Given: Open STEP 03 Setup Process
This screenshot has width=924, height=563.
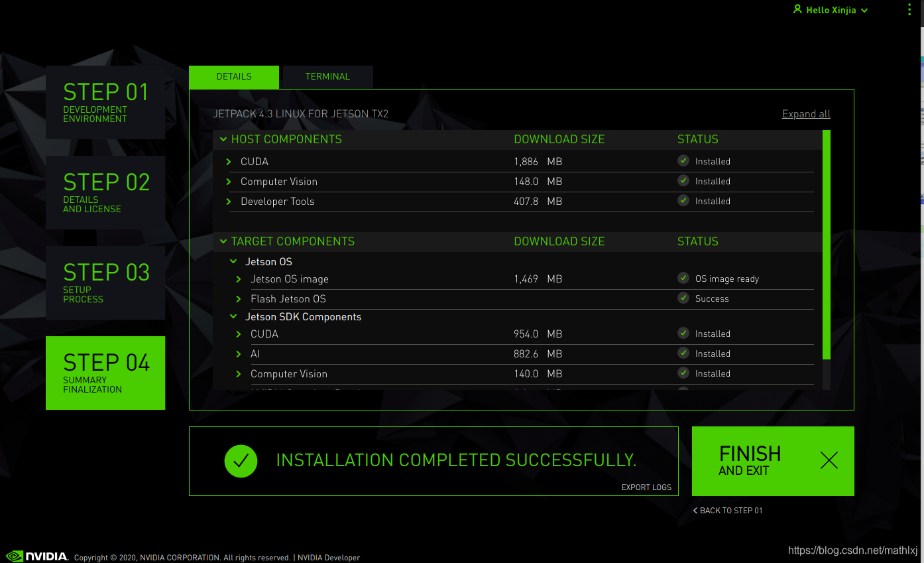Looking at the screenshot, I should 105,282.
